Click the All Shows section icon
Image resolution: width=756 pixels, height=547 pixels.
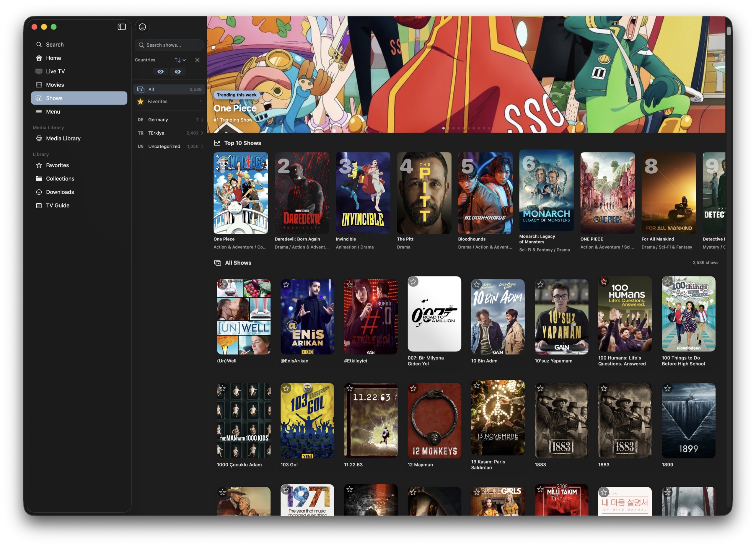pyautogui.click(x=218, y=263)
